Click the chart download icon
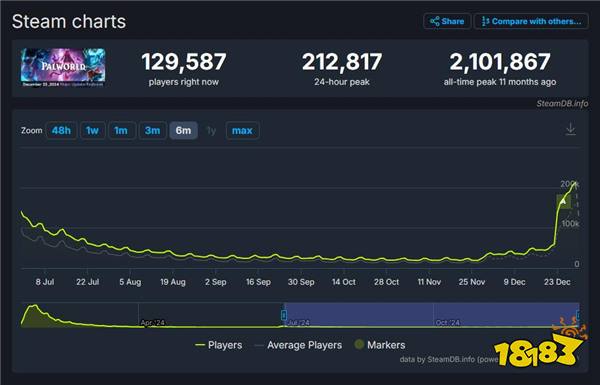Viewport: 600px width, 385px height. (x=571, y=129)
